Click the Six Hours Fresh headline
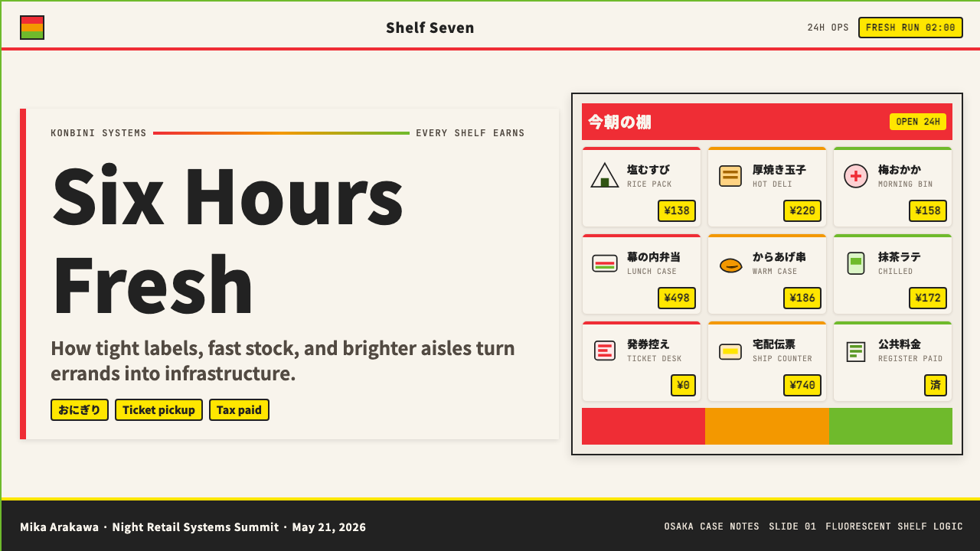 click(x=228, y=240)
